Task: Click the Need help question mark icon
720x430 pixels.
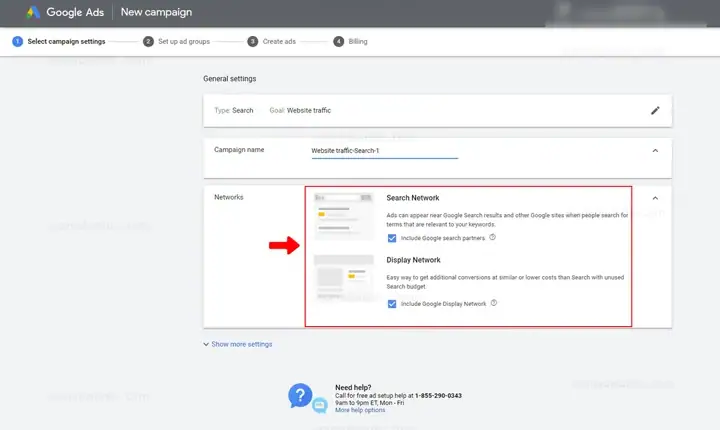Action: tap(300, 395)
